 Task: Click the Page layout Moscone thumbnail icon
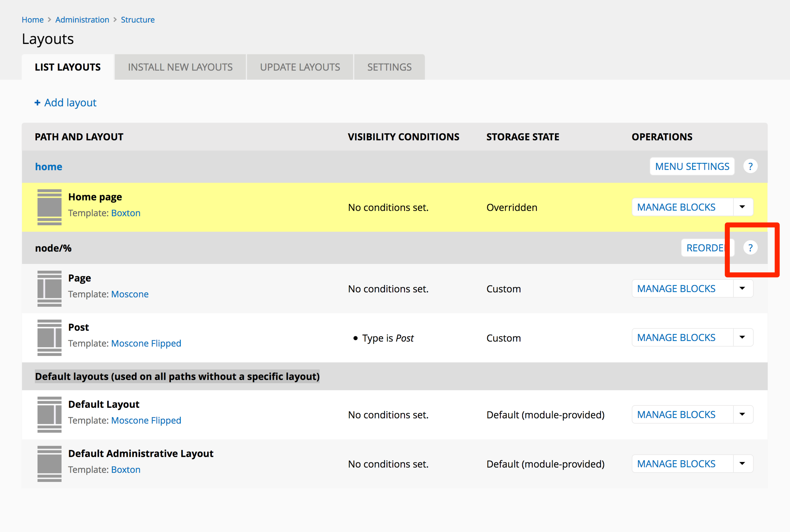pos(50,288)
